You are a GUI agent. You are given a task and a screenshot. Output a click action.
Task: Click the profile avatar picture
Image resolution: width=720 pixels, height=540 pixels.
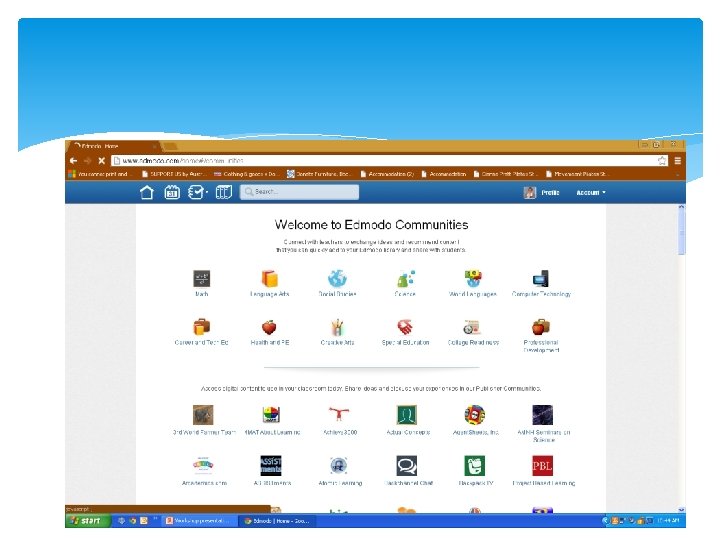click(x=530, y=192)
